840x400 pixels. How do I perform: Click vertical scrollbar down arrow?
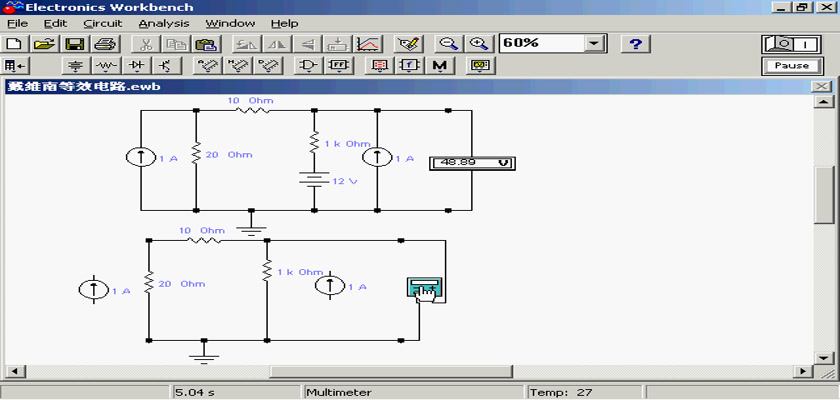click(x=823, y=357)
